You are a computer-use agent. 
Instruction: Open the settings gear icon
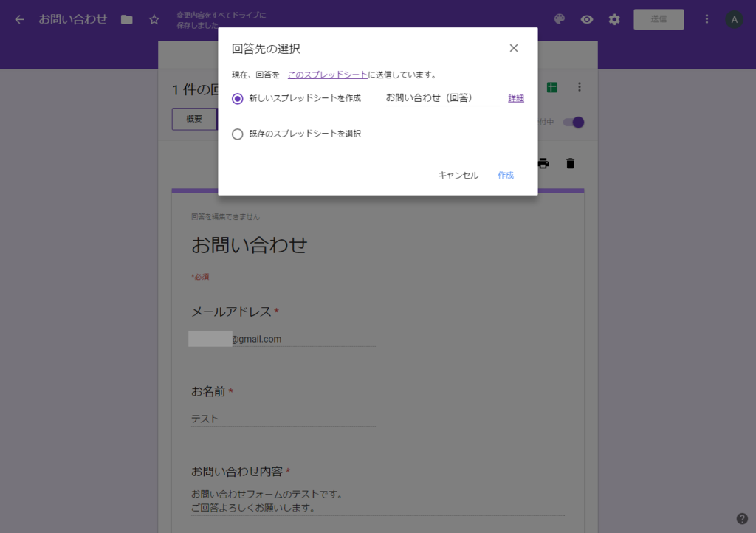614,19
